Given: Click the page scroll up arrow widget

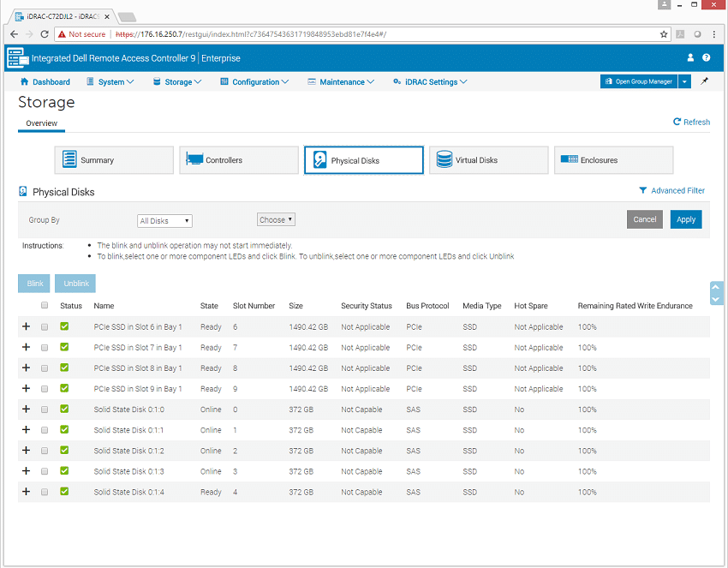Looking at the screenshot, I should [715, 287].
